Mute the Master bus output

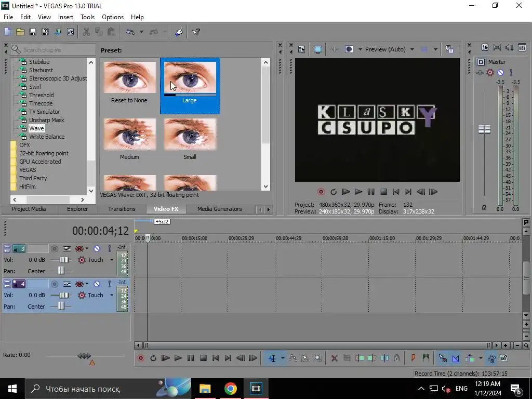(500, 72)
